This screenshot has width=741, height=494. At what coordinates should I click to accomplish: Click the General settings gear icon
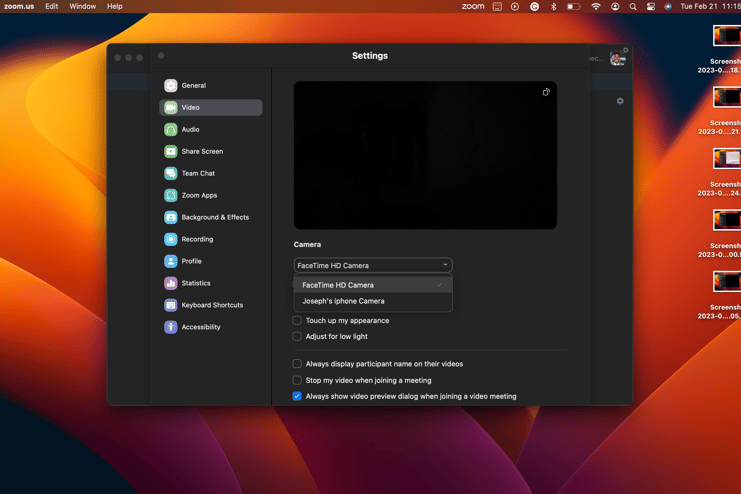click(171, 86)
